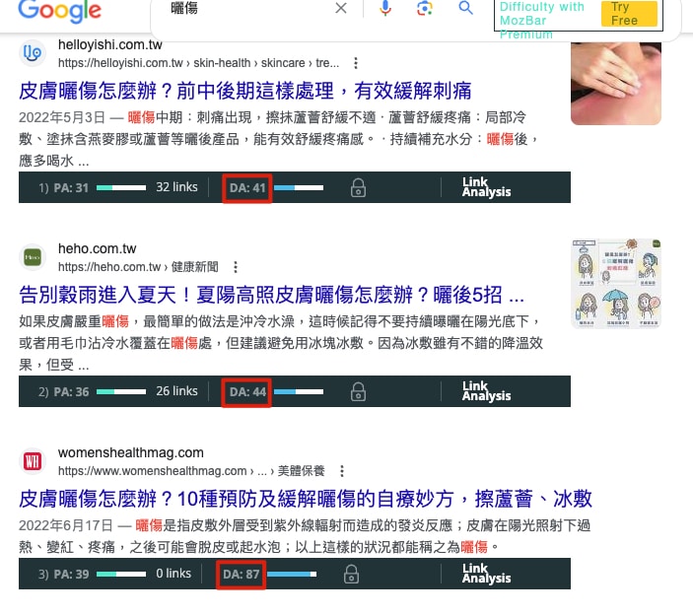Click the womenshealthmag.com site name
The image size is (693, 616).
131,452
